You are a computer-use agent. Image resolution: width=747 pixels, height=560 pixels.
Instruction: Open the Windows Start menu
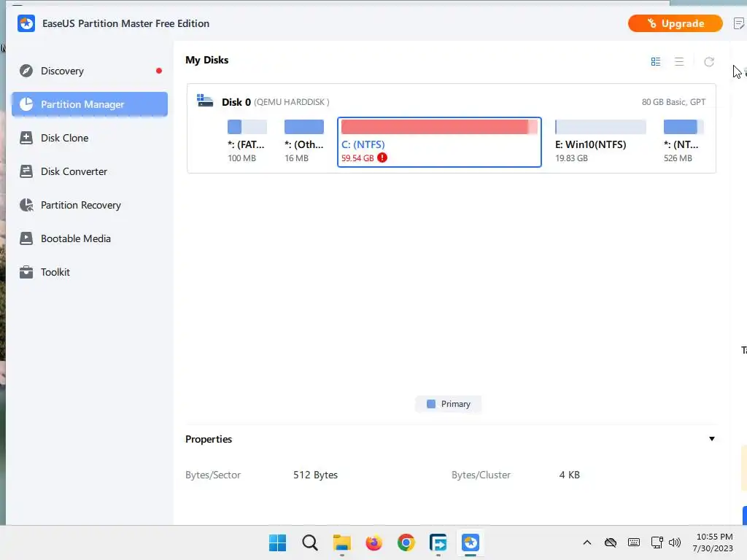pos(277,542)
